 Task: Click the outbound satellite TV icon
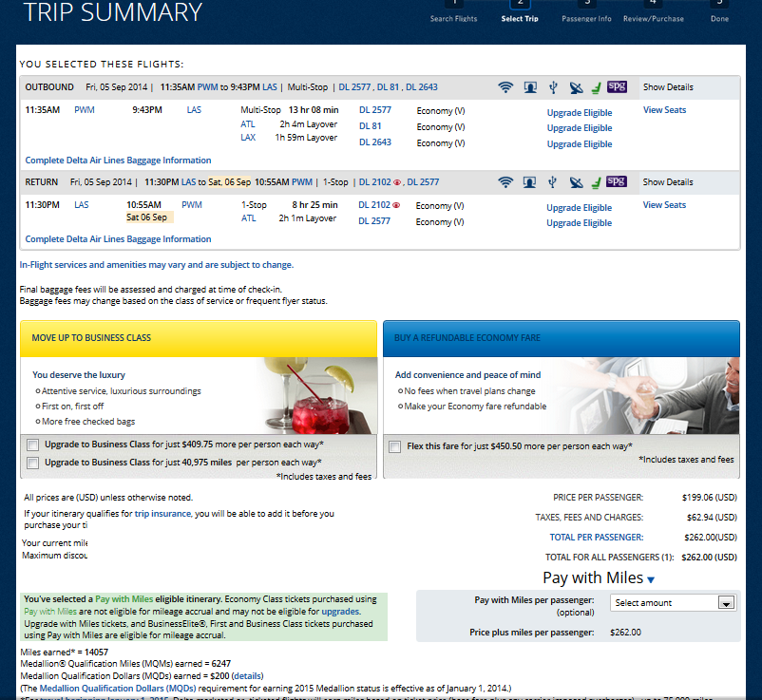(x=576, y=87)
